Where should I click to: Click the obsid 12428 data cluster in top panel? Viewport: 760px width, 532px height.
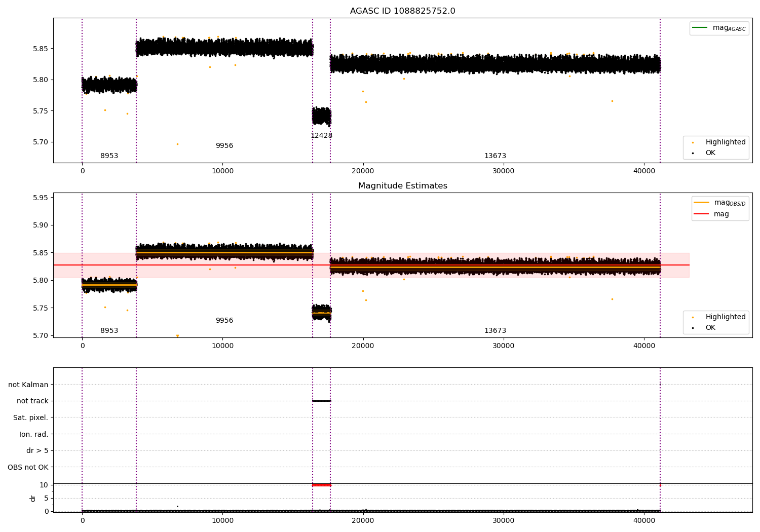click(x=321, y=116)
